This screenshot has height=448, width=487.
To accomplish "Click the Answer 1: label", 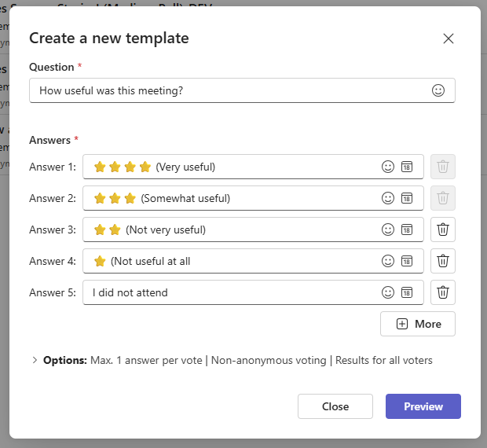I will point(53,167).
